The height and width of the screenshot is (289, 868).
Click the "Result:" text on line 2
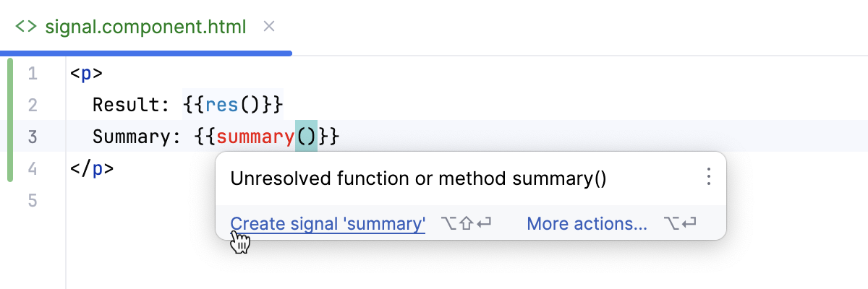(133, 105)
